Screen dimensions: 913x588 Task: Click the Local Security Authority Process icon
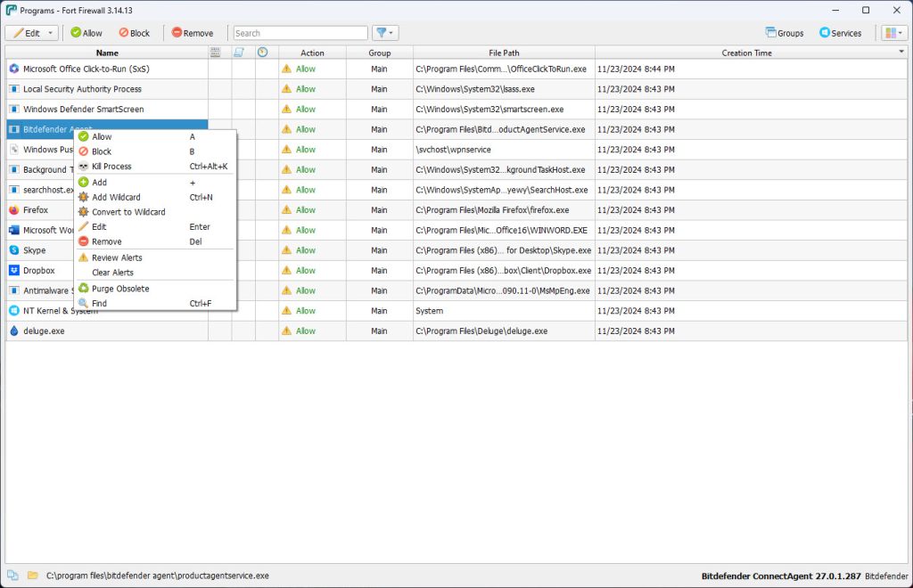point(14,89)
